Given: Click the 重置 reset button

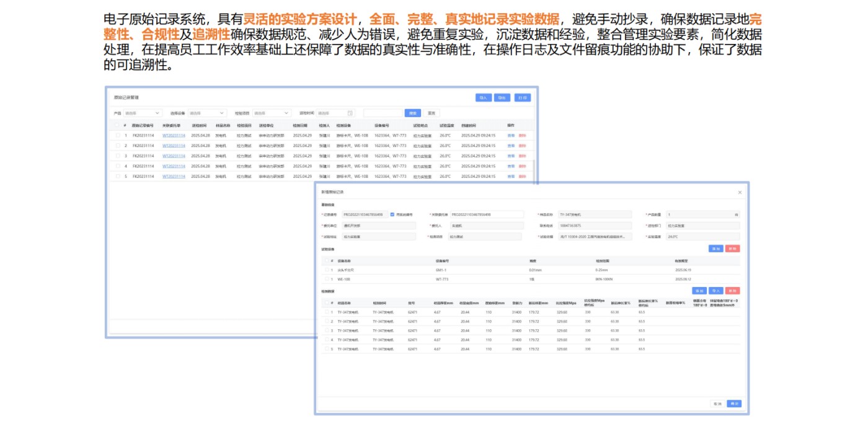Looking at the screenshot, I should [432, 113].
